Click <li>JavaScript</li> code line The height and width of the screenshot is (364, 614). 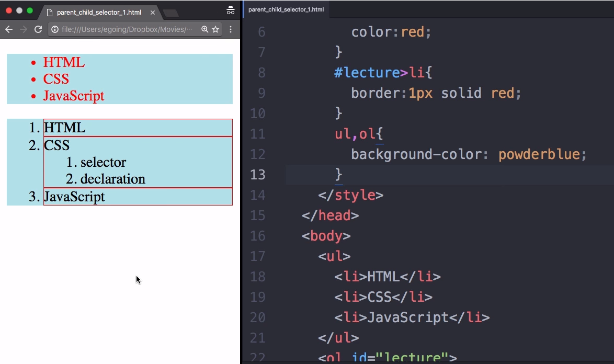412,317
